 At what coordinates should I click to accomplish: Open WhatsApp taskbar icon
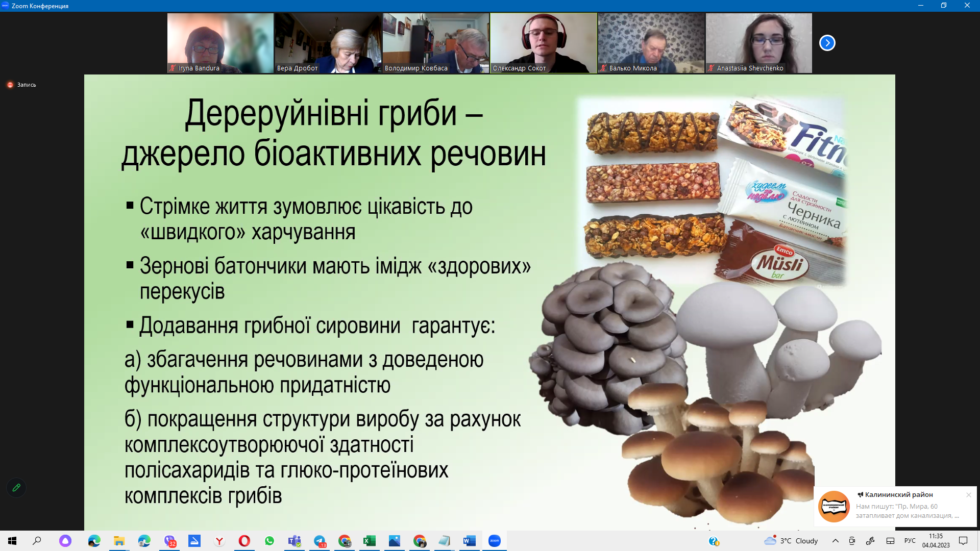[269, 541]
